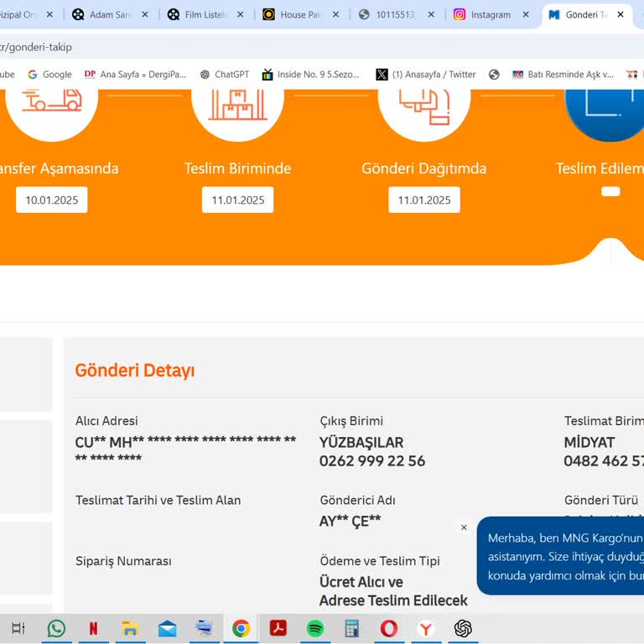This screenshot has width=644, height=644.
Task: Close the 10115513 tab
Action: click(431, 15)
